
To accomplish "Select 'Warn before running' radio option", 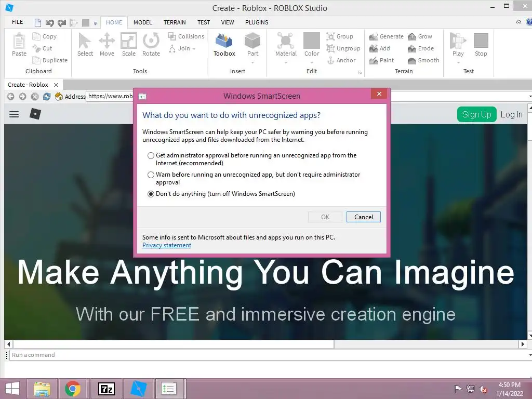I will (x=151, y=175).
